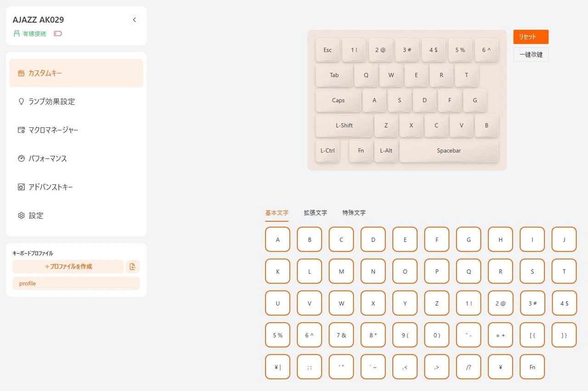
Task: Click the import profile icon button
Action: click(133, 266)
